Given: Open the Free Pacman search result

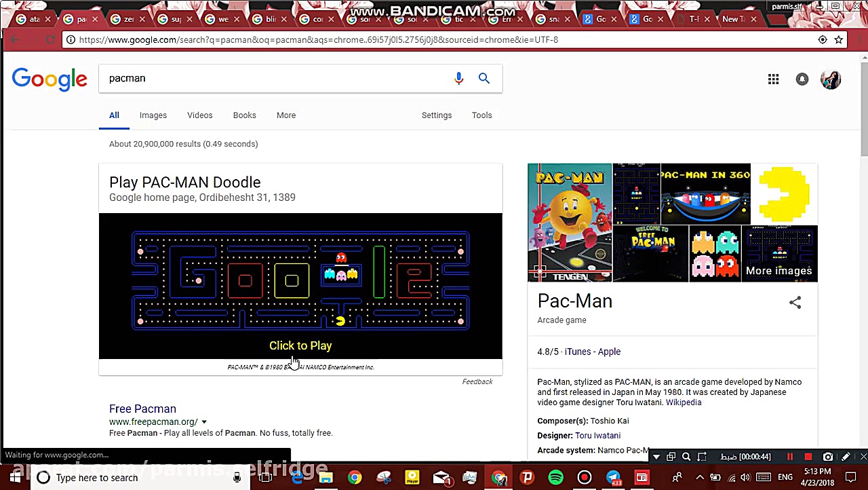Looking at the screenshot, I should coord(142,409).
